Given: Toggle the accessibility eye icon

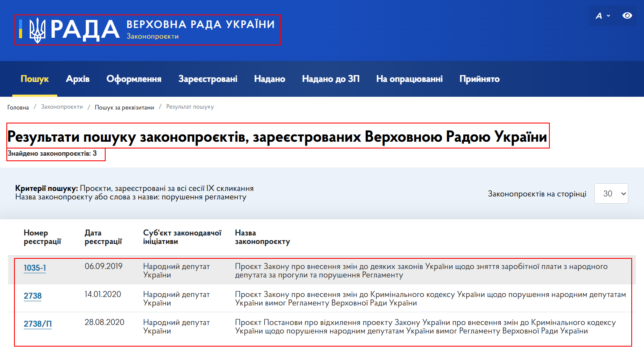Looking at the screenshot, I should [627, 16].
